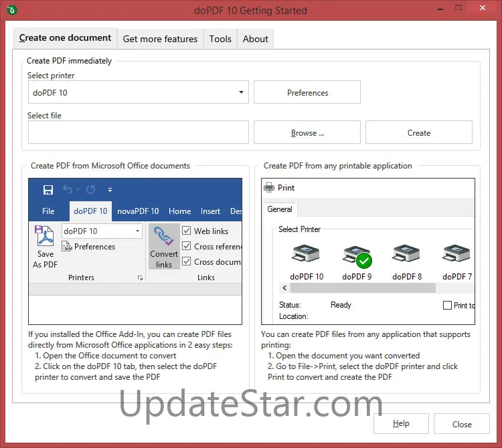
Task: Click the redo icon in Word preview
Action: point(91,190)
